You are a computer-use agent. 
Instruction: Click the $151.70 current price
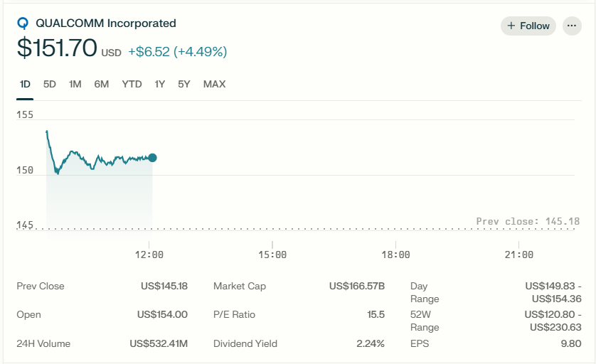(x=57, y=48)
